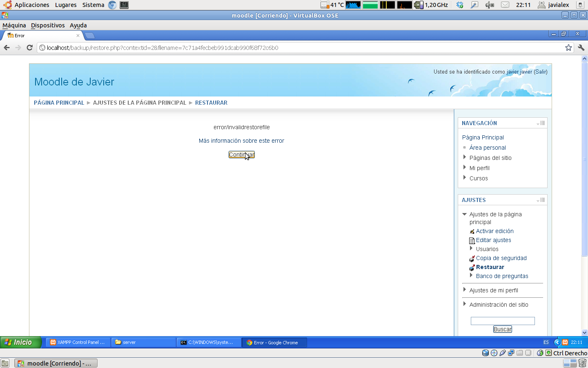Open the Lugares menu
Image resolution: width=588 pixels, height=368 pixels.
click(66, 5)
